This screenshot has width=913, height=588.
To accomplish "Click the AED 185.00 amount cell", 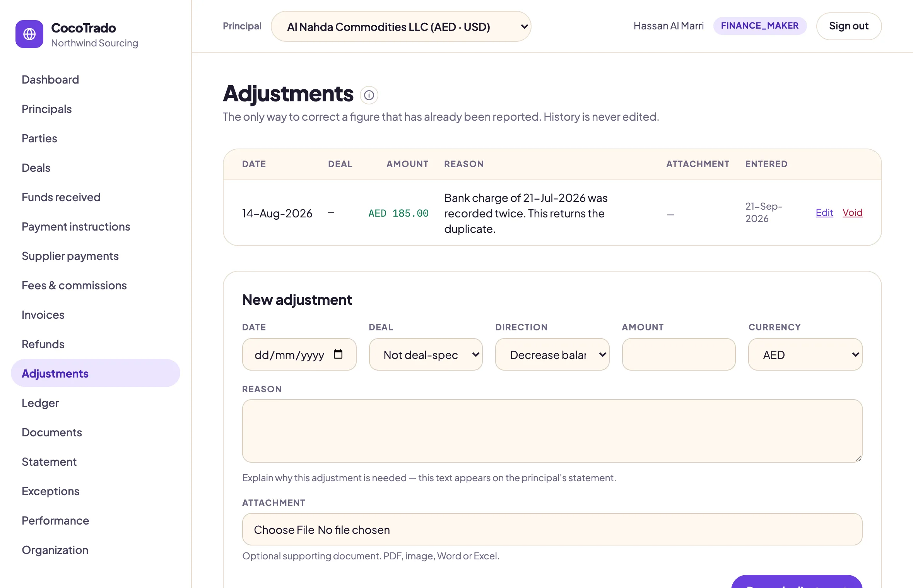I will coord(398,214).
